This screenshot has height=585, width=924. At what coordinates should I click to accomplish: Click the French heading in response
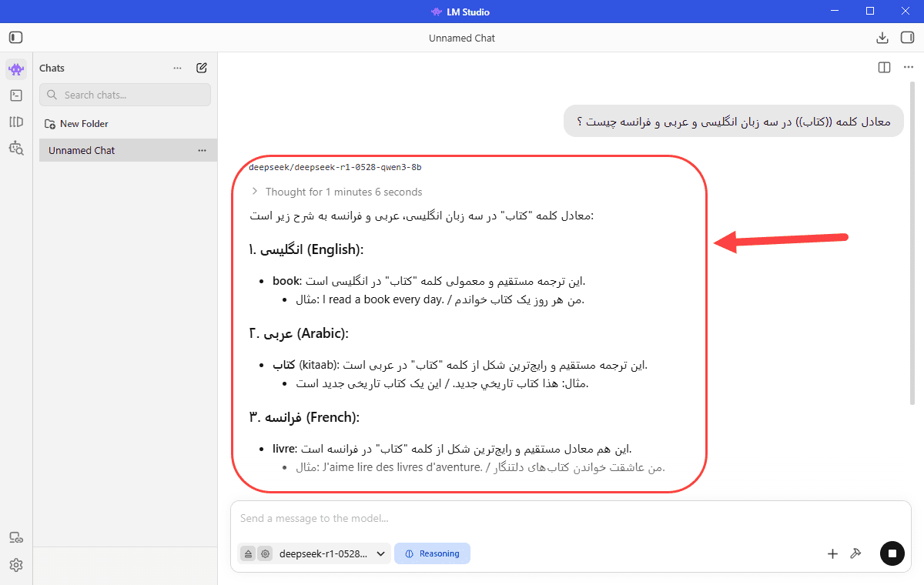(304, 417)
